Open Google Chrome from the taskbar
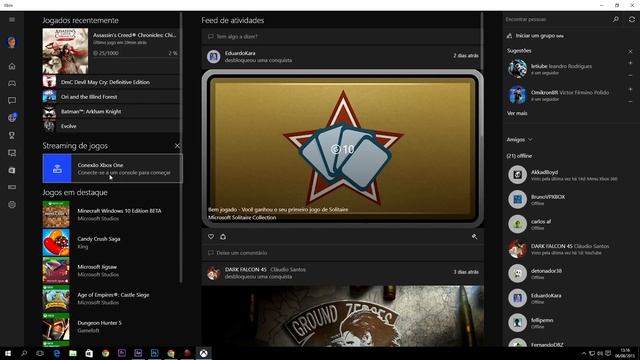Screen dimensions: 640x360 tap(106, 353)
